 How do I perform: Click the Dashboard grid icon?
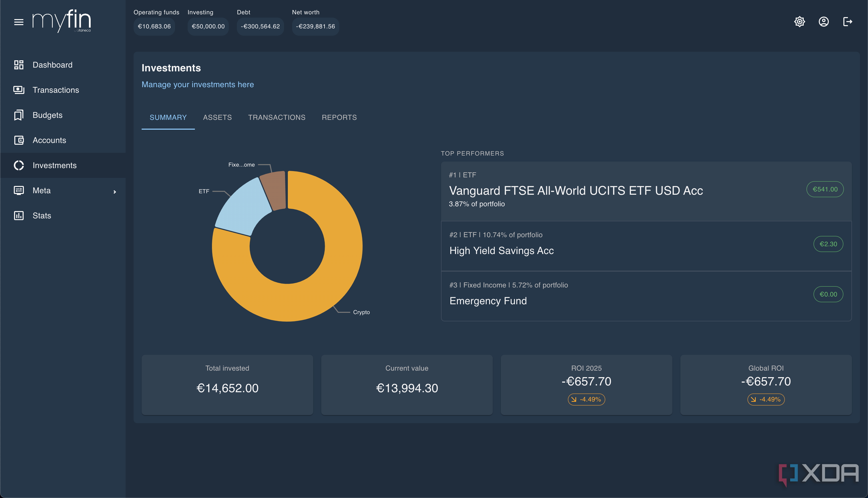pyautogui.click(x=19, y=65)
